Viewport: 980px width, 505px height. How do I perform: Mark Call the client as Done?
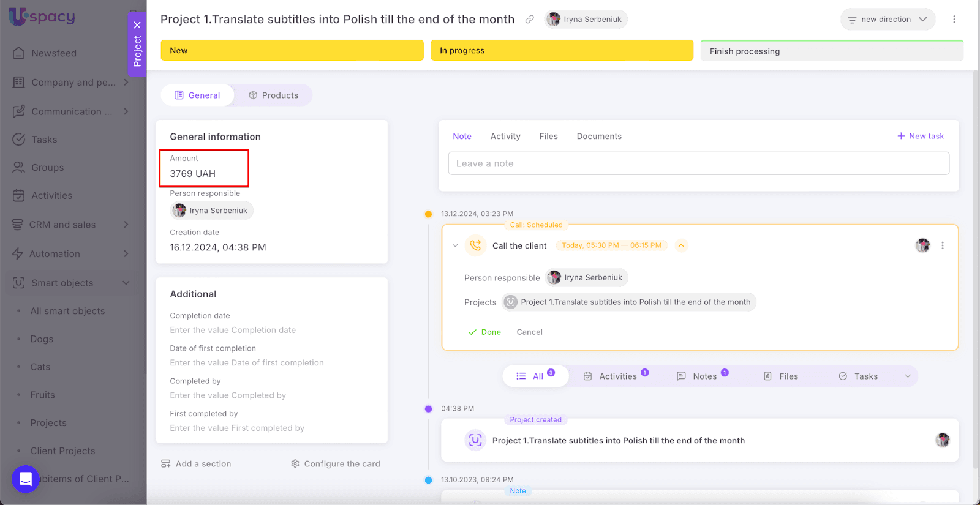tap(484, 332)
